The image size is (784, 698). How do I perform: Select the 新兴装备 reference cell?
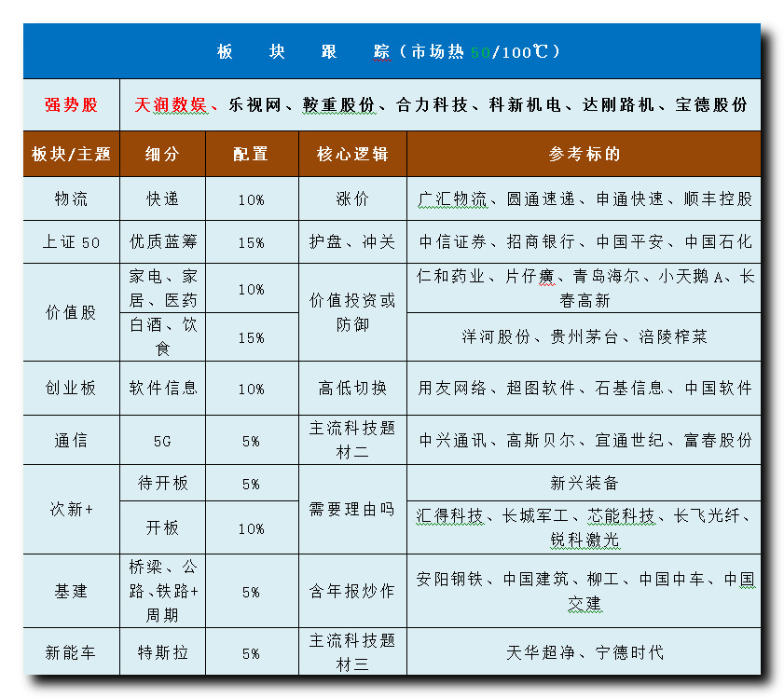point(584,483)
